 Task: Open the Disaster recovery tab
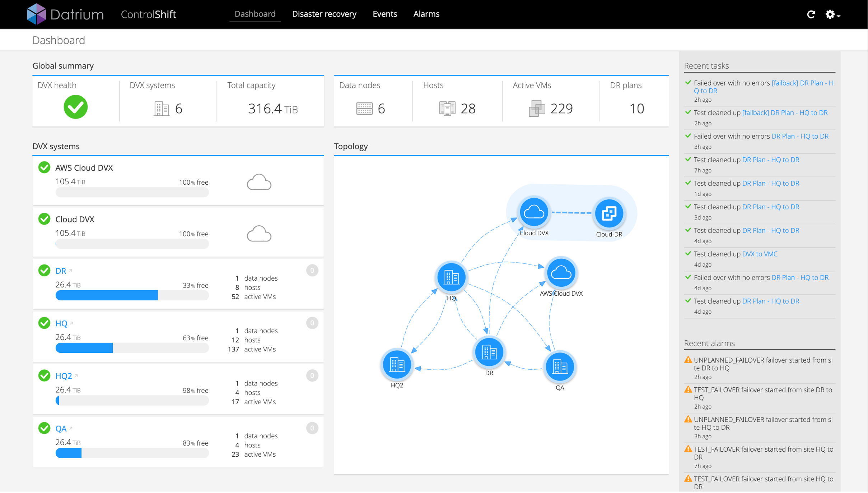(x=324, y=14)
